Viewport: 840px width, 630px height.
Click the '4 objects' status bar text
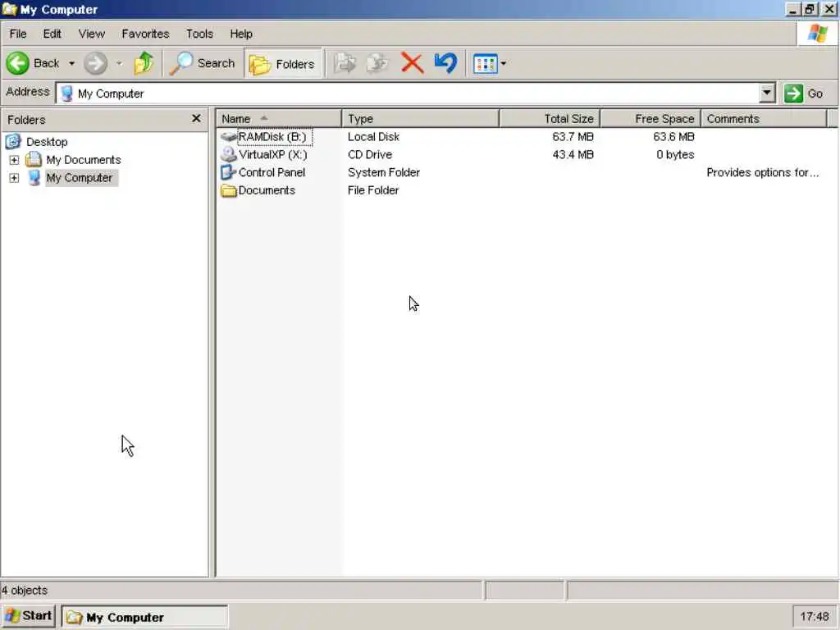[x=24, y=591]
